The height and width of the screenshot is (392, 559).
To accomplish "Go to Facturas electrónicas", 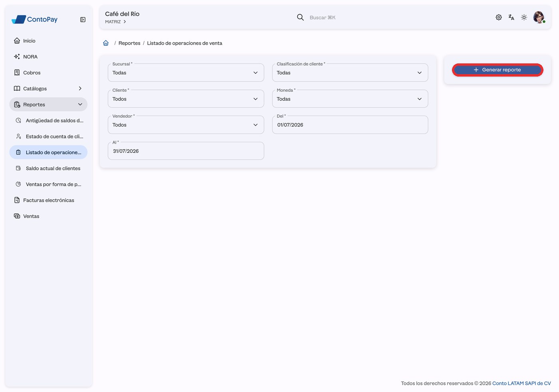I will coord(48,200).
